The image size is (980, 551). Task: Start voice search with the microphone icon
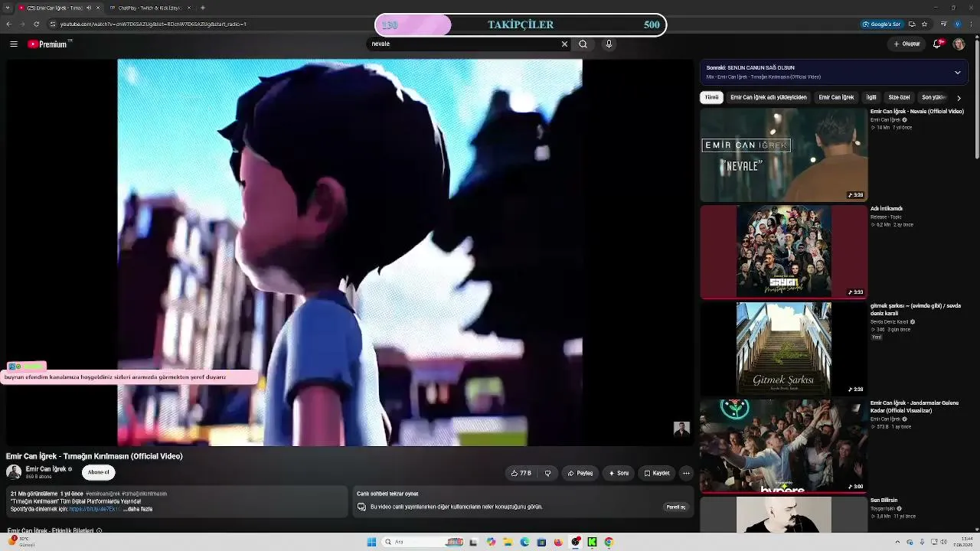[x=609, y=44]
